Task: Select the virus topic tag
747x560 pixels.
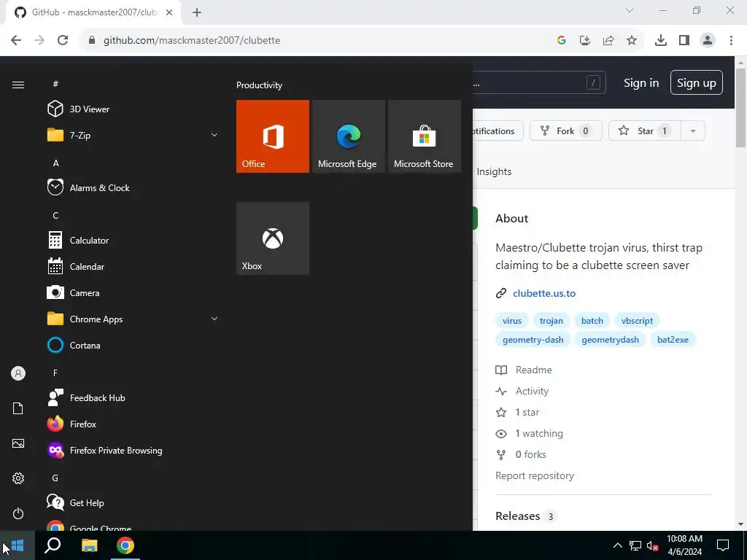Action: tap(512, 321)
